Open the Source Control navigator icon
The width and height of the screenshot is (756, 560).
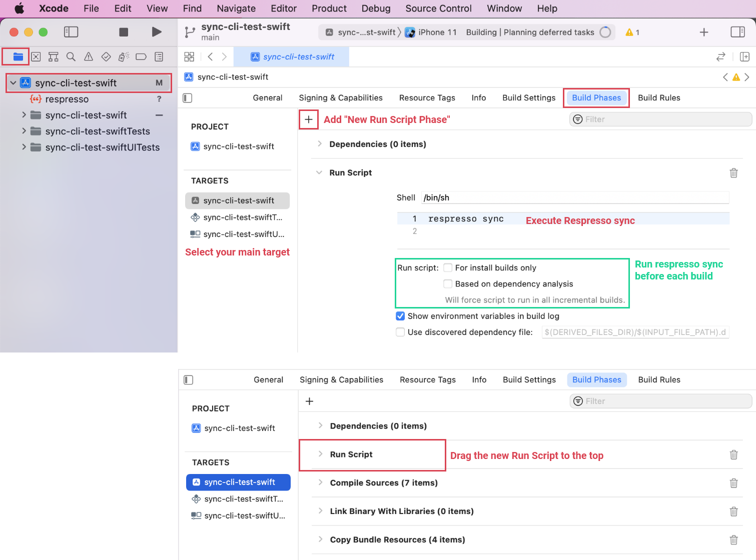click(36, 56)
